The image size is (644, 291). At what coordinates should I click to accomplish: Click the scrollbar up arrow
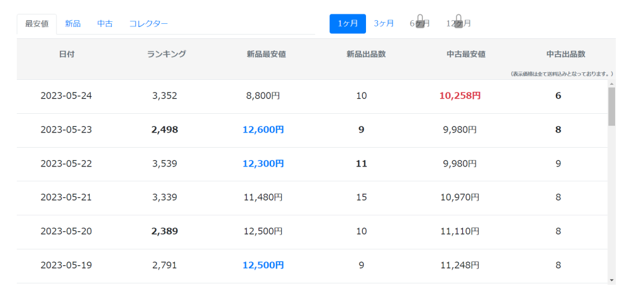(611, 84)
